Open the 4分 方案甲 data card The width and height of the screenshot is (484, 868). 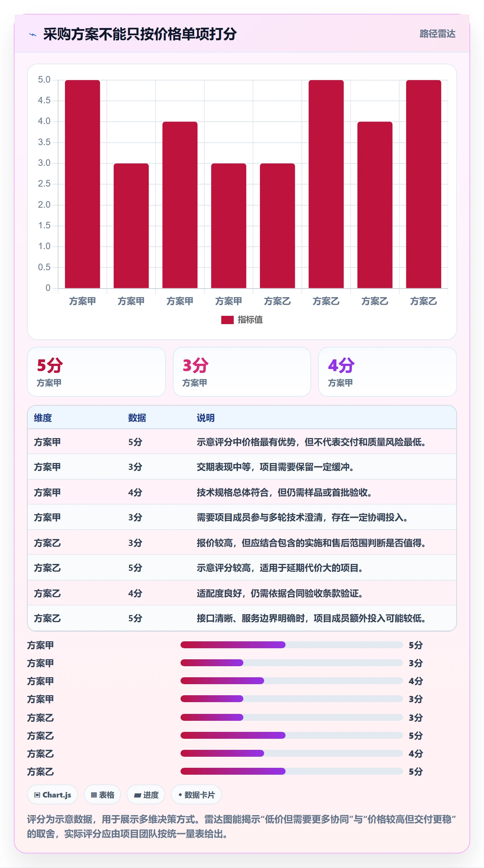(x=387, y=372)
